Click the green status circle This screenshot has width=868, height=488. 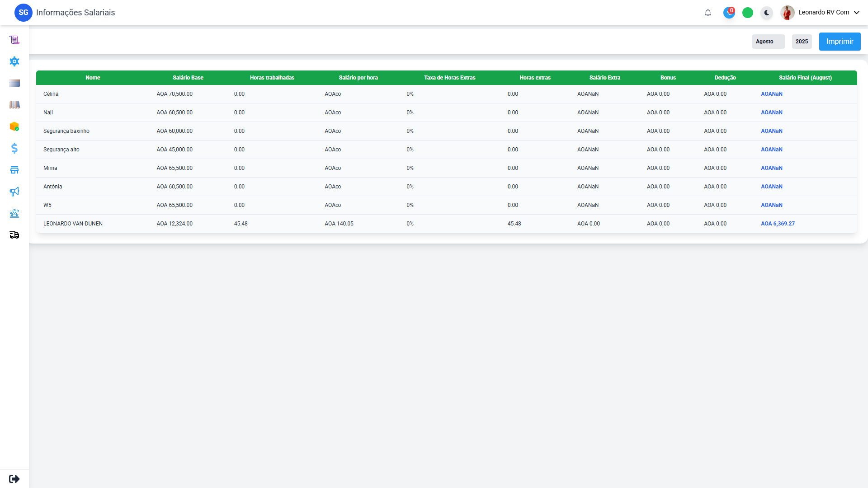(x=748, y=13)
